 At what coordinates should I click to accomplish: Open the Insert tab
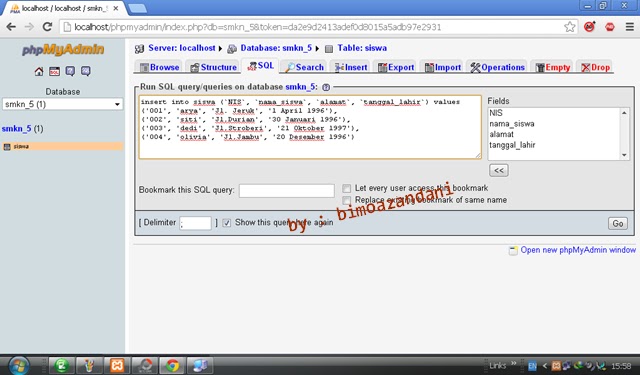click(351, 67)
